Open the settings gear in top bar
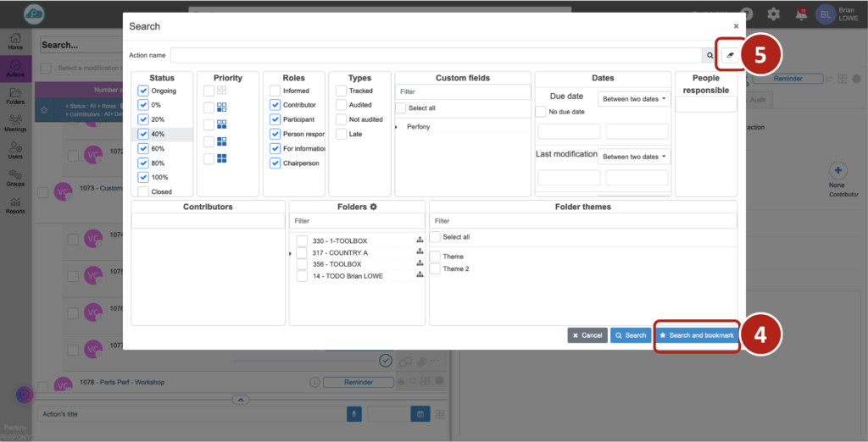The height and width of the screenshot is (442, 868). pos(773,14)
